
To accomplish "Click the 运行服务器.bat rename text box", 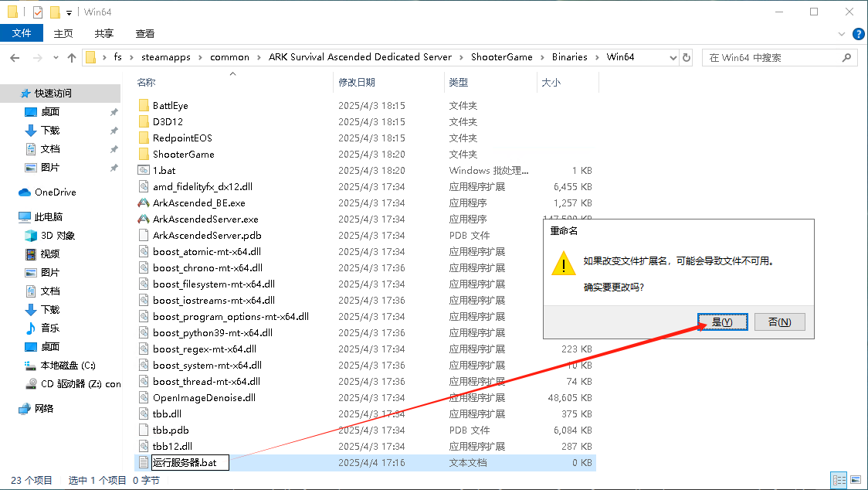I will [191, 462].
